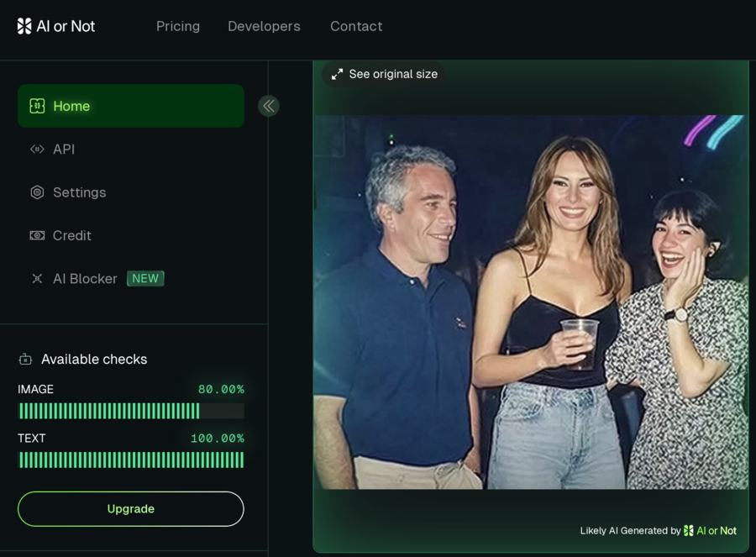Click the AI or Not brand name text
The image size is (756, 557).
pyautogui.click(x=66, y=26)
